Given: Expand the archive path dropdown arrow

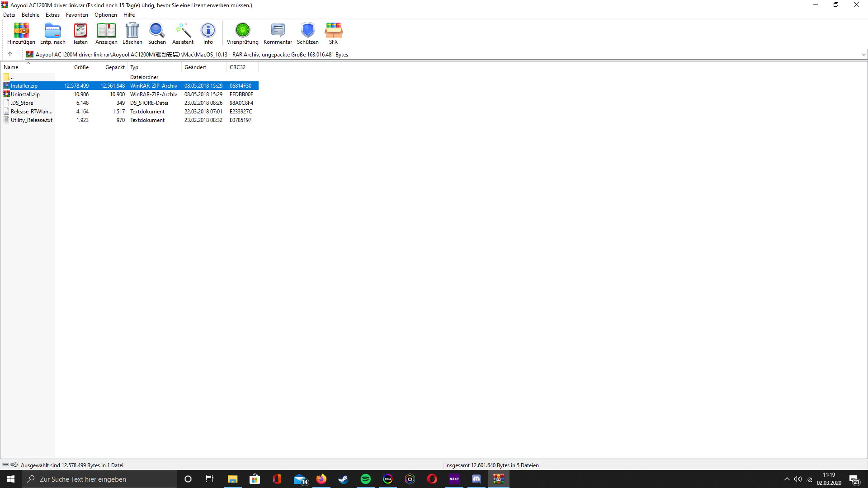Looking at the screenshot, I should click(x=863, y=55).
